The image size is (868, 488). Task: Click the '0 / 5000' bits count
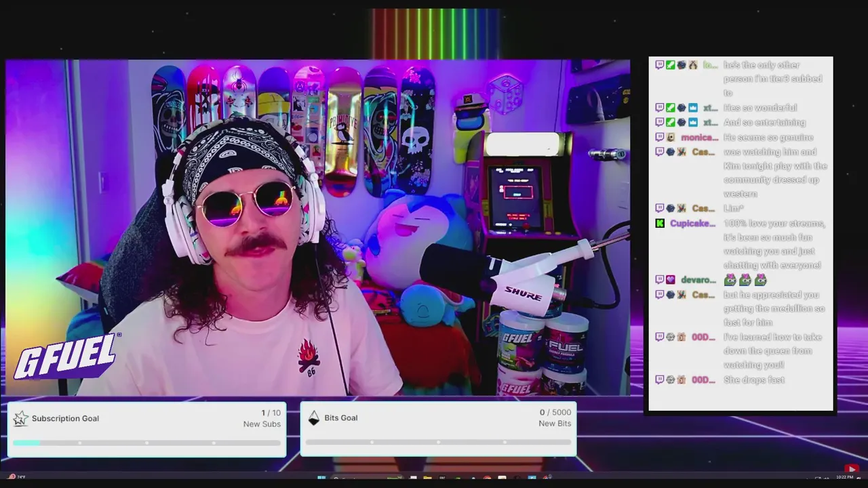[x=555, y=412]
